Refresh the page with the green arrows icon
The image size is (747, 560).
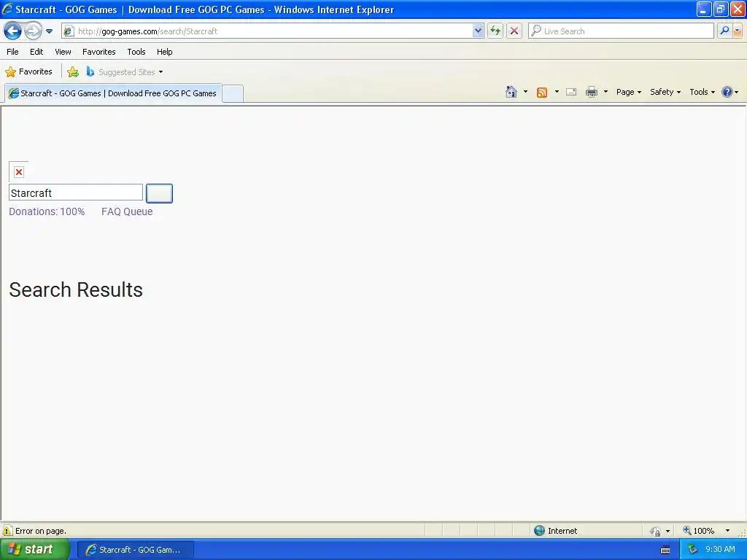(495, 31)
